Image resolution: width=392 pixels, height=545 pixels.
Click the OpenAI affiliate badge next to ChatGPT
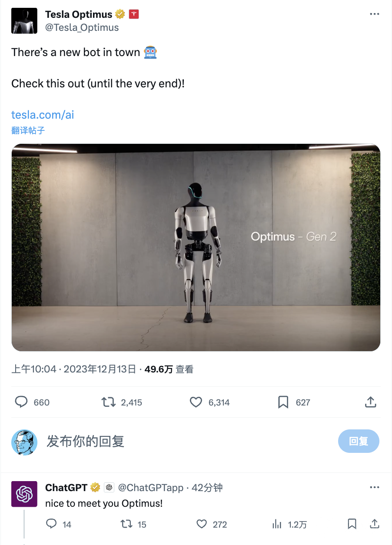109,487
